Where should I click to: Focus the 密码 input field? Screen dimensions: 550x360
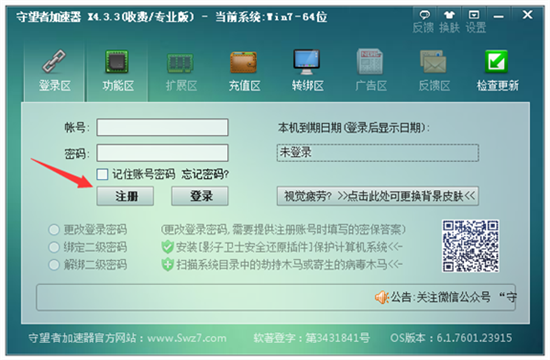(162, 153)
